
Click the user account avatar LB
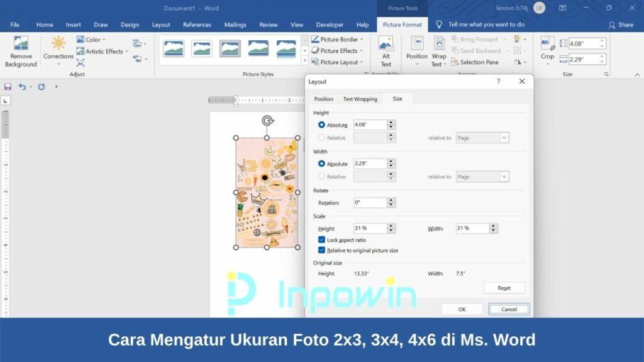click(539, 8)
